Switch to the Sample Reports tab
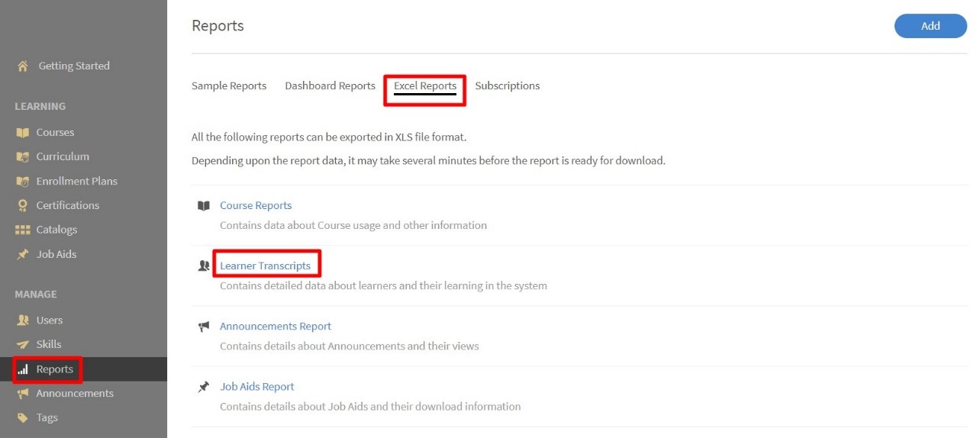The width and height of the screenshot is (980, 438). pos(229,86)
